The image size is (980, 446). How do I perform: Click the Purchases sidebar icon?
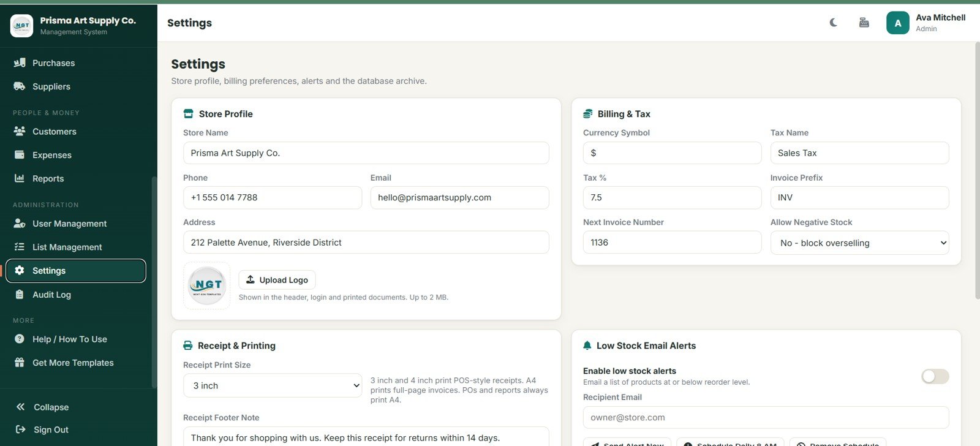coord(20,62)
